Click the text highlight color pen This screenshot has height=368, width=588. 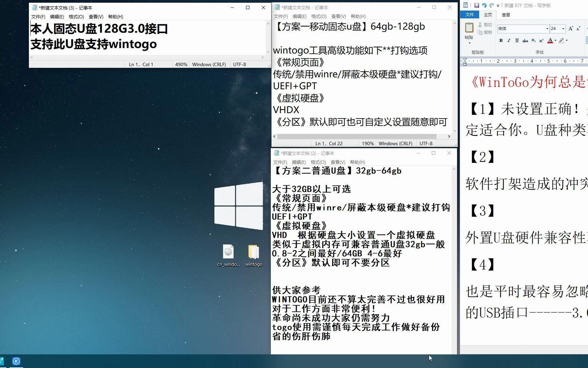coord(561,41)
